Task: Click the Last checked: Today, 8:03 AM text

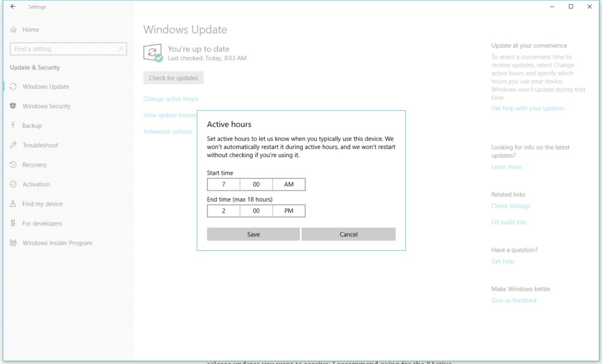Action: [207, 58]
